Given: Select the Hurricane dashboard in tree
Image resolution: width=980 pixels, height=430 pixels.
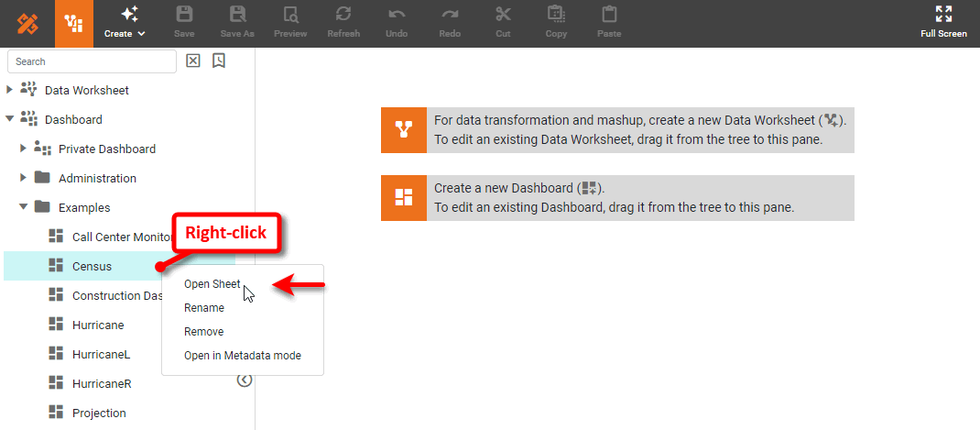Looking at the screenshot, I should (98, 325).
